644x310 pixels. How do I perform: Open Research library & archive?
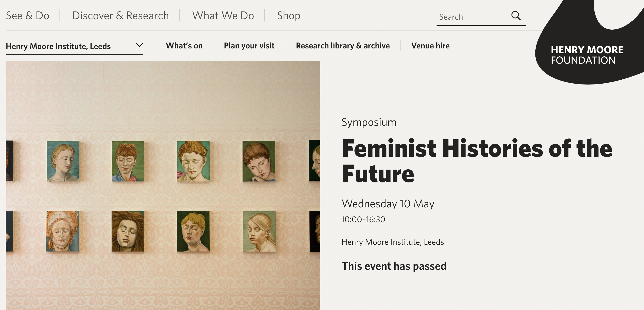pyautogui.click(x=343, y=46)
